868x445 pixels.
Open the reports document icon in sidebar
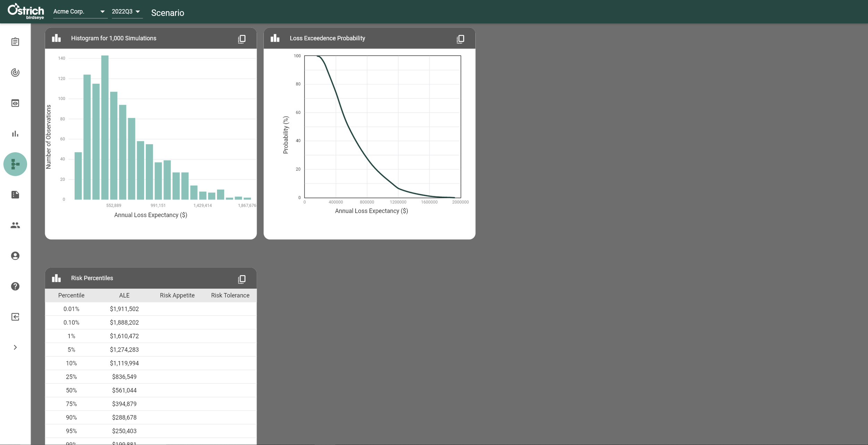point(15,195)
